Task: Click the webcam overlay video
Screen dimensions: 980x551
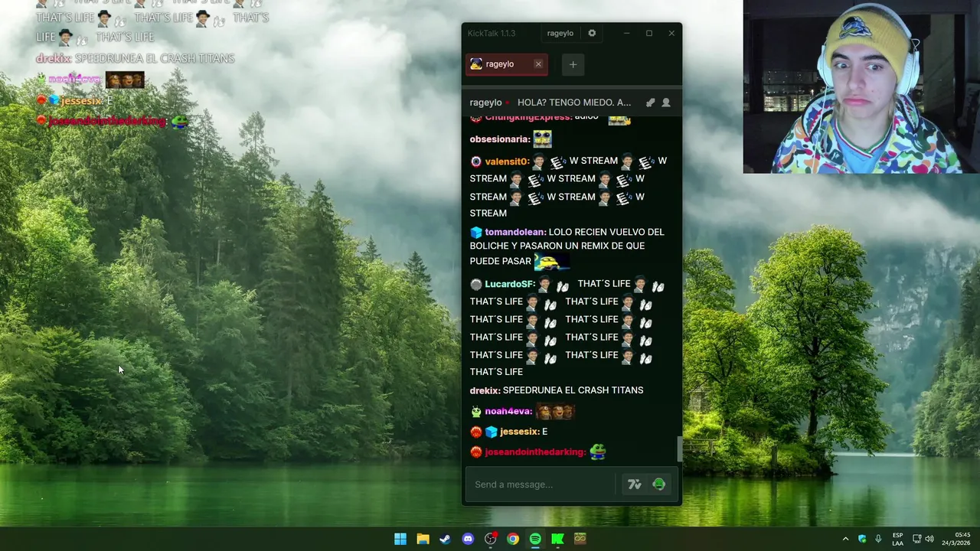Action: click(861, 86)
